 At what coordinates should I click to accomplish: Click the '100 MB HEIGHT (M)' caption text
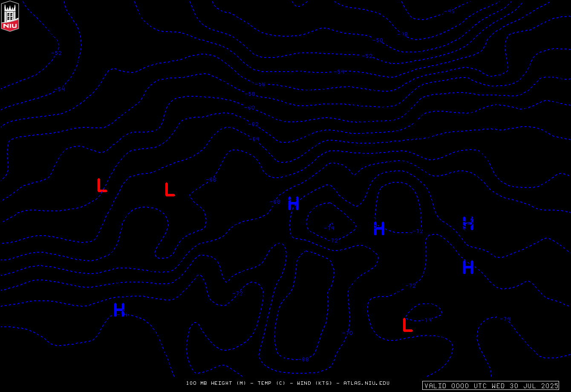(216, 383)
